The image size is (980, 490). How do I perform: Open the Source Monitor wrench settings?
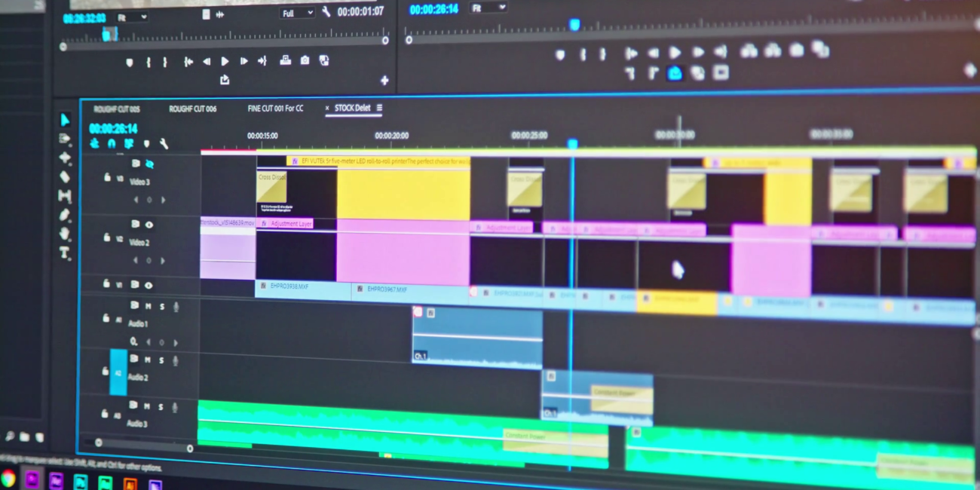(326, 12)
